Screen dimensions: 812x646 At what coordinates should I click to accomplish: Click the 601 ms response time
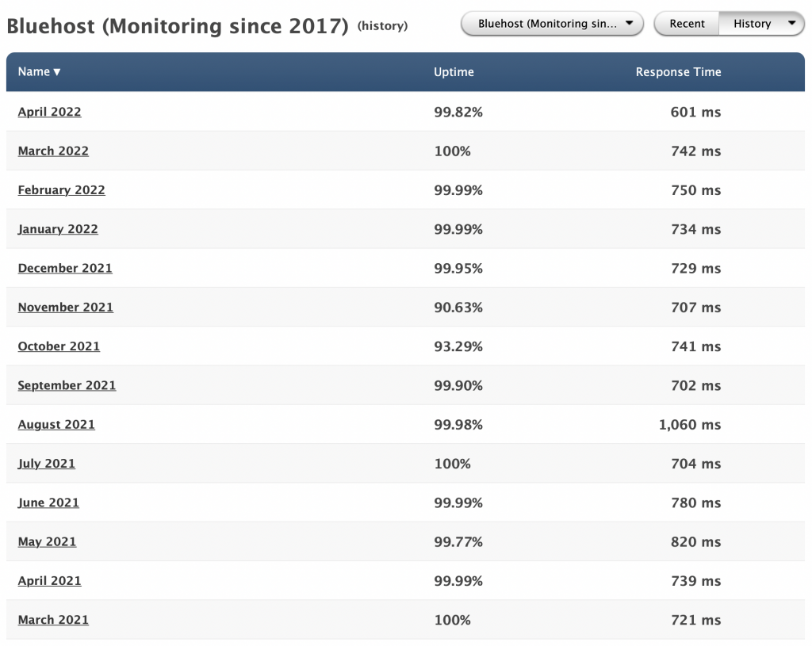(x=695, y=112)
